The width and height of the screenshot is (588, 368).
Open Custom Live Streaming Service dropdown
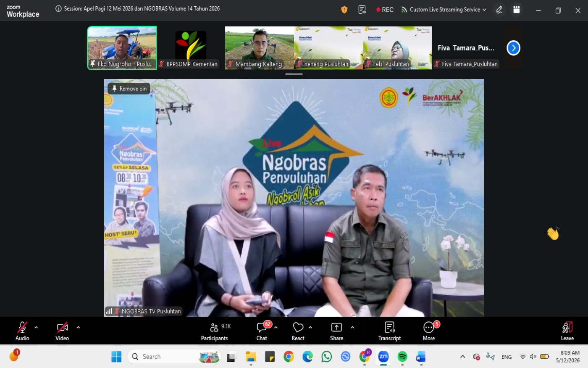(x=444, y=10)
